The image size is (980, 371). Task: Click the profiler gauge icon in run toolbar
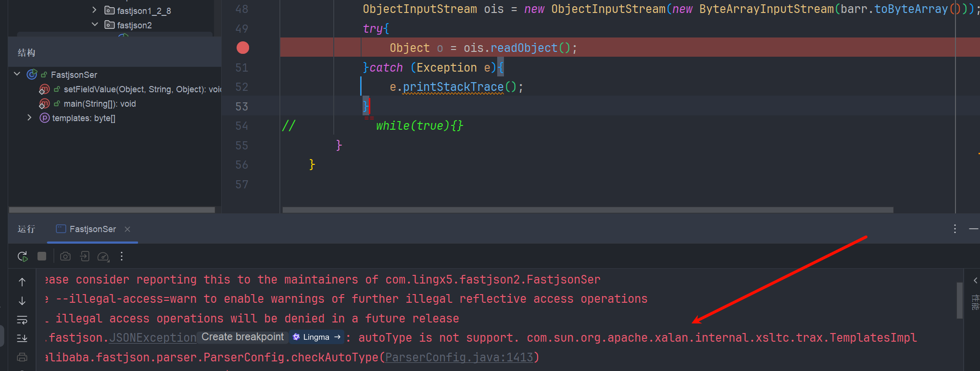click(x=103, y=257)
